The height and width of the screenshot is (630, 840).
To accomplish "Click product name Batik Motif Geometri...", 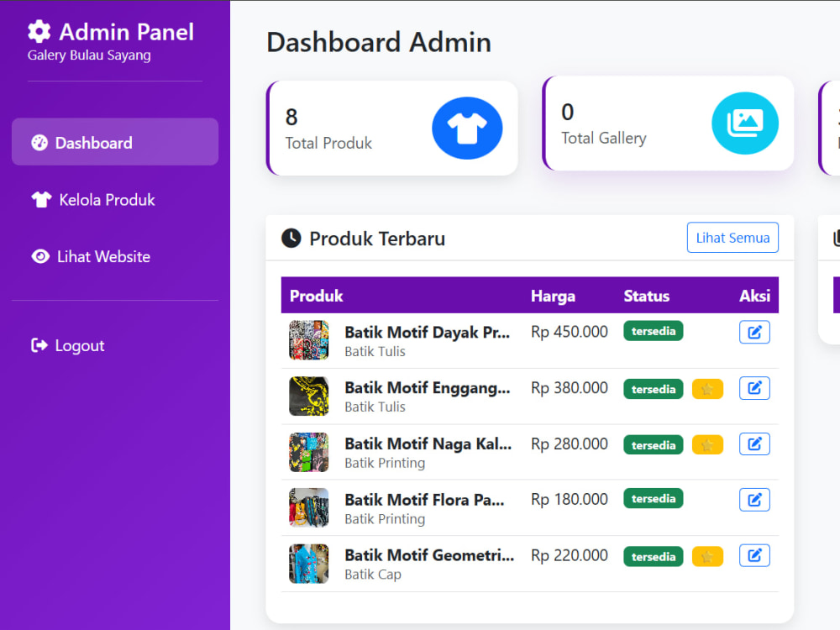I will pos(429,555).
